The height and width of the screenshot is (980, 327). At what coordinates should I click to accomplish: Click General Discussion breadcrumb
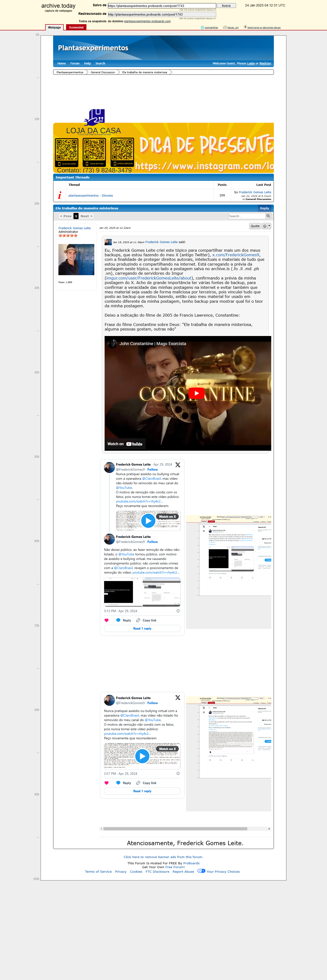(103, 72)
